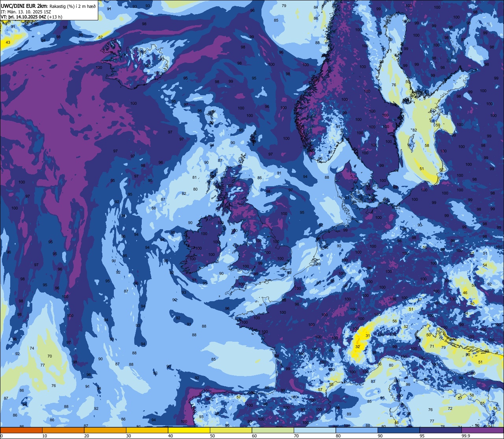This screenshot has width=504, height=439.
Task: Click the humidity value "71" on the map
Action: click(432, 346)
